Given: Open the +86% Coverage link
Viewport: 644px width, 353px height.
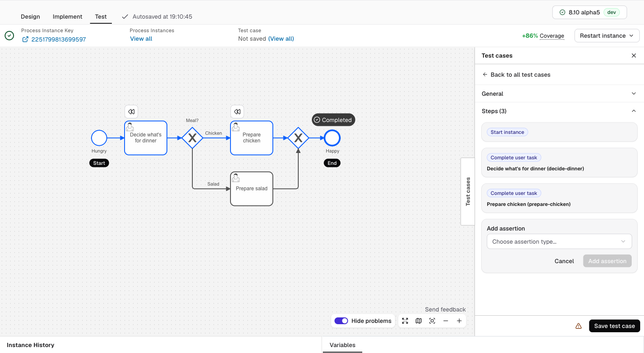Looking at the screenshot, I should 543,36.
